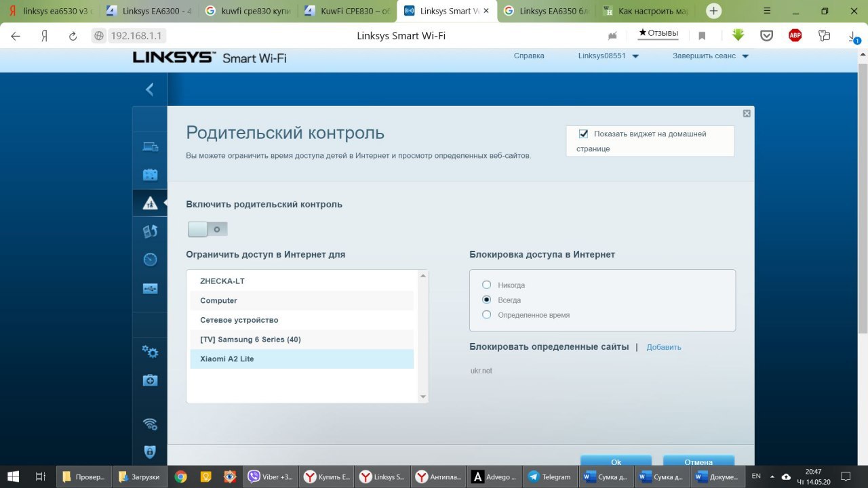Viewport: 868px width, 488px height.
Task: Click the Savefrom green download arrow extension
Action: (x=738, y=35)
